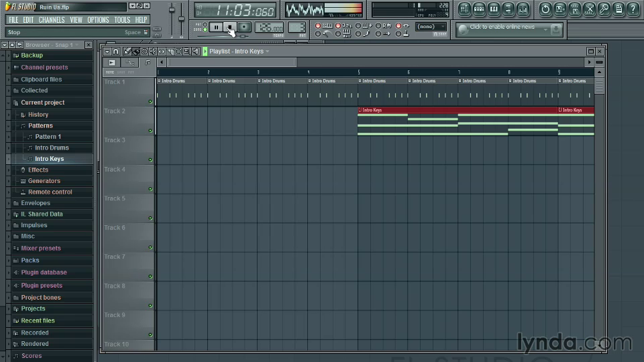This screenshot has width=644, height=362.
Task: Click the 126.000 tempo display
Action: point(270,28)
